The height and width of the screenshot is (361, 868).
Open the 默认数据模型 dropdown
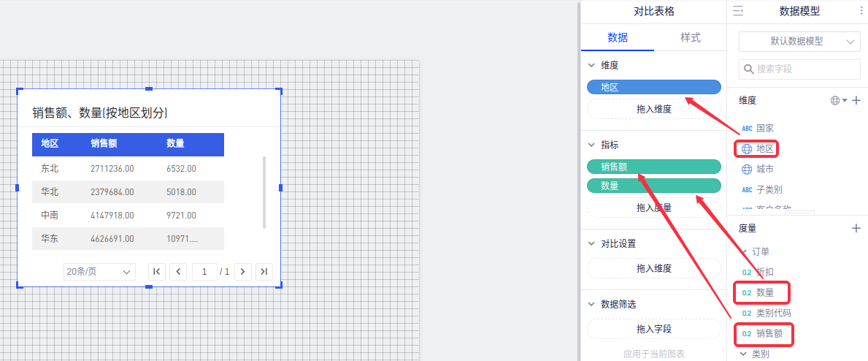click(x=799, y=42)
